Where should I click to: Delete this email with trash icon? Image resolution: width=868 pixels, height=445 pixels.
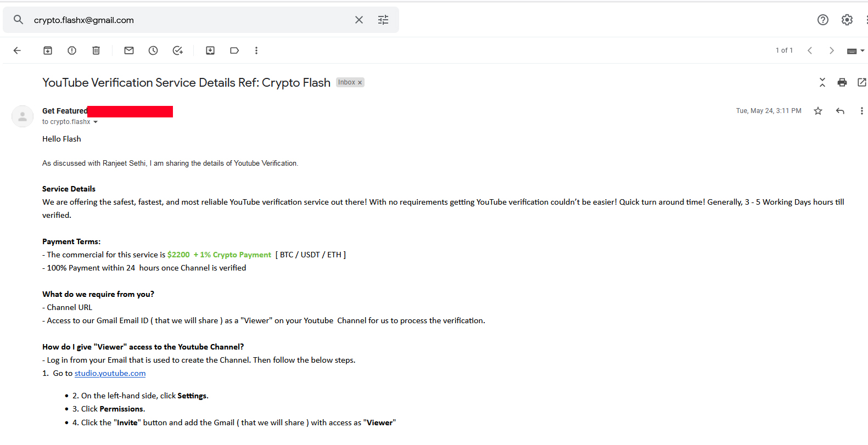(x=96, y=50)
